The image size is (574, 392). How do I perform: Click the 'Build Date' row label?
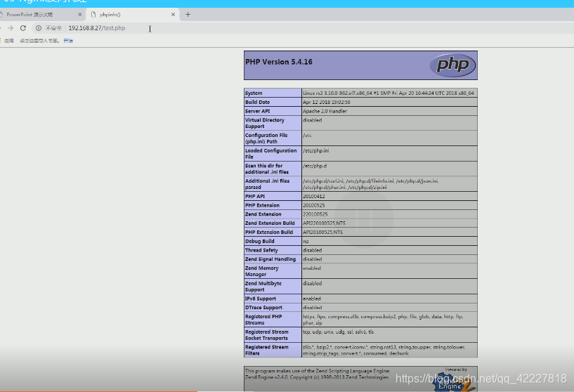click(x=257, y=102)
